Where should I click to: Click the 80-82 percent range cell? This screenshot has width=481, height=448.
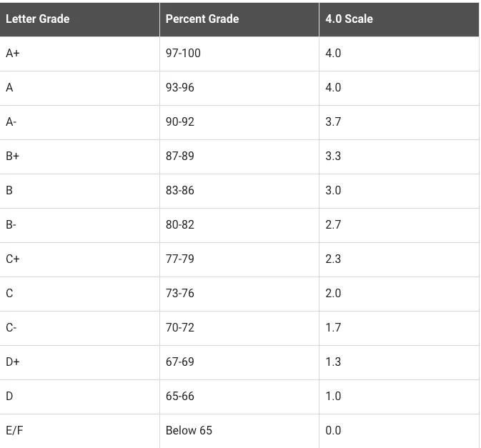[180, 225]
